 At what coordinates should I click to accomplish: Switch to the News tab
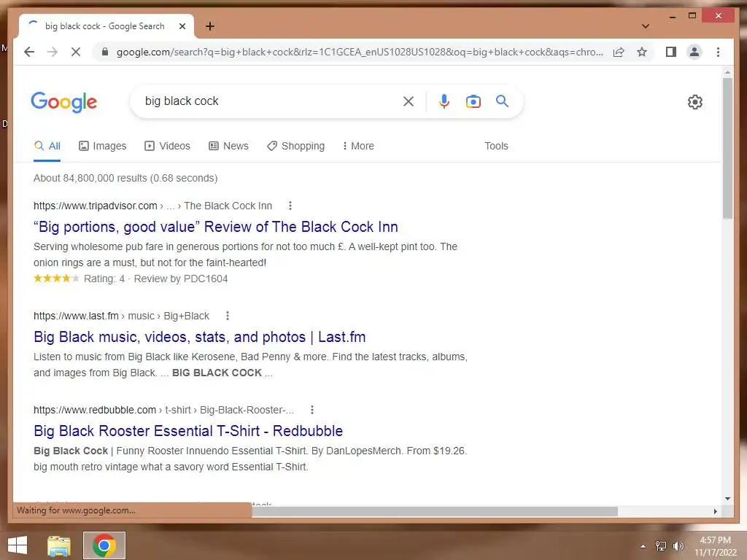[x=228, y=146]
